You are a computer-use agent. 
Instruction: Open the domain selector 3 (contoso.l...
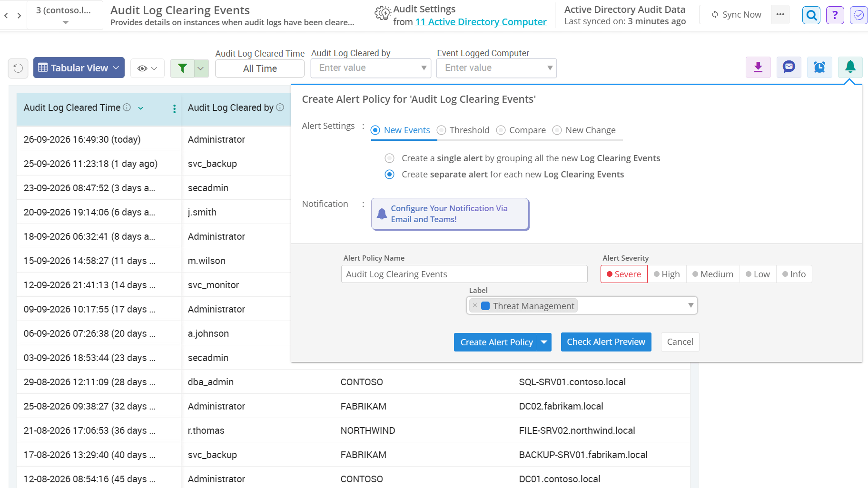65,15
